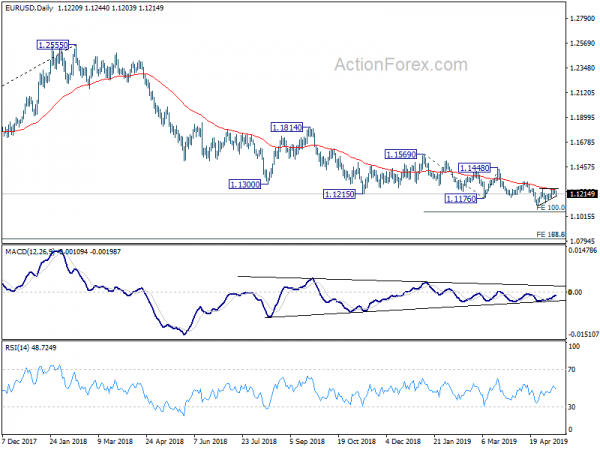Select the 1.11760 price label
Image resolution: width=600 pixels, height=450 pixels.
click(x=461, y=199)
